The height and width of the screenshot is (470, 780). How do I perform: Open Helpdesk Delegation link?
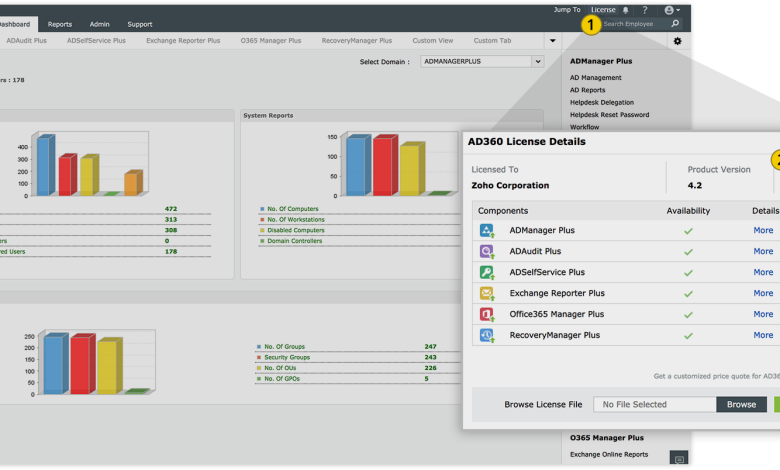pyautogui.click(x=602, y=102)
